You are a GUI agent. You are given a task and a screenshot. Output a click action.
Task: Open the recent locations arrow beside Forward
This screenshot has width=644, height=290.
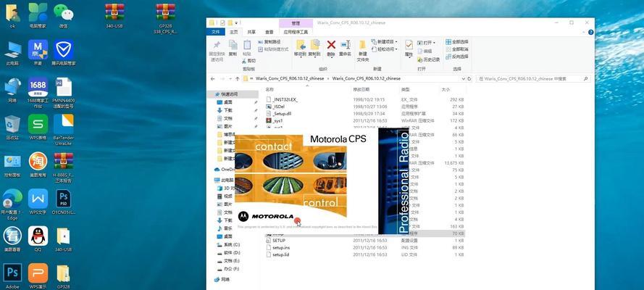tap(231, 78)
